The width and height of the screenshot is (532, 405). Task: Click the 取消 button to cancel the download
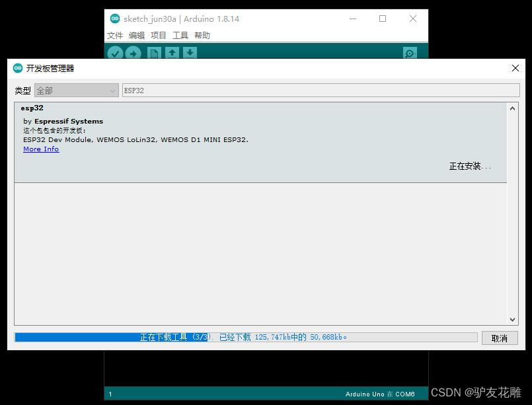coord(500,338)
